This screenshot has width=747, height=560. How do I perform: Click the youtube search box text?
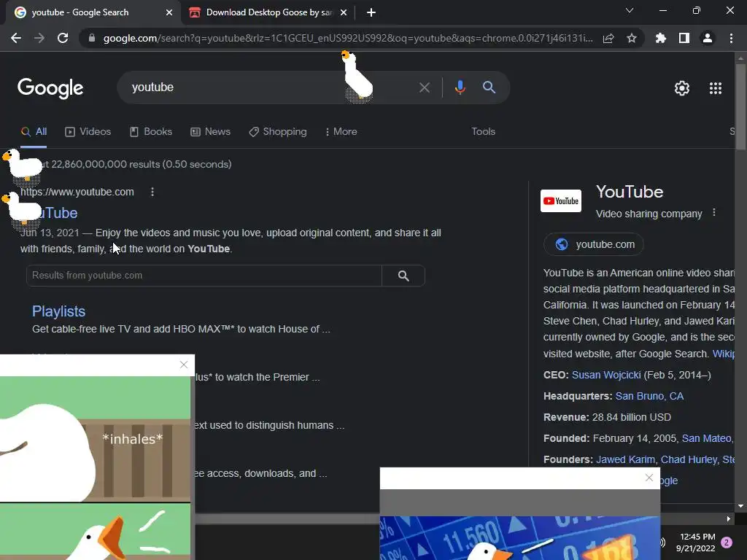152,87
